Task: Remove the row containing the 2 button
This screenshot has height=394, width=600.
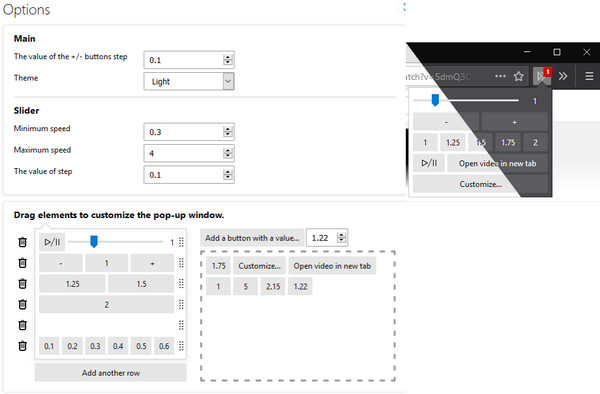Action: click(x=23, y=304)
